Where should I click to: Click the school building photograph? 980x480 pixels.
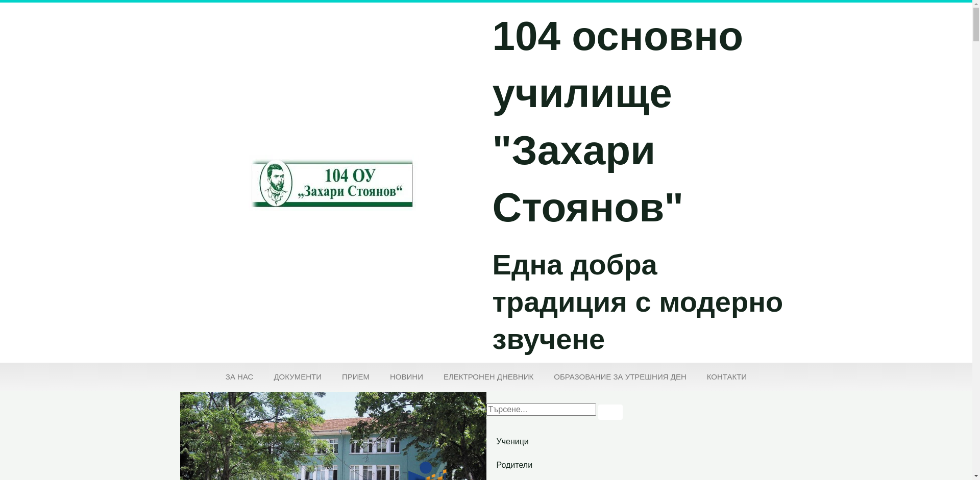click(x=333, y=436)
